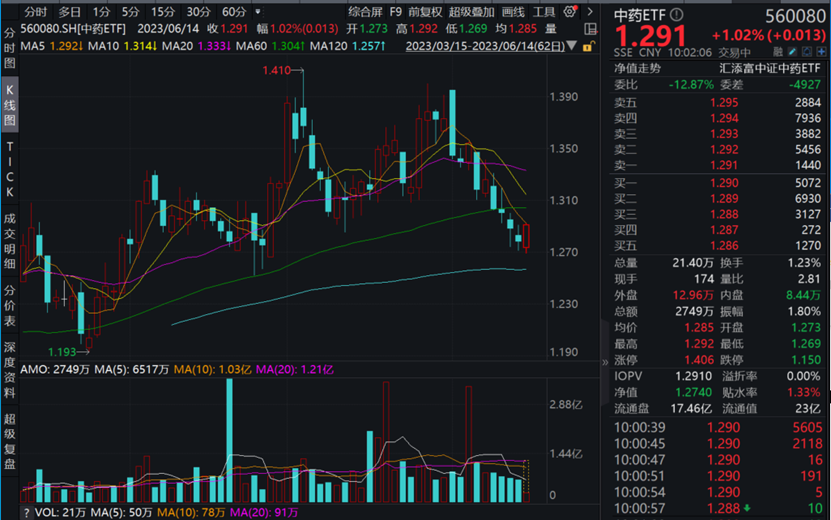Click the 买一 price 1.290 row
This screenshot has height=520, width=831.
point(718,183)
